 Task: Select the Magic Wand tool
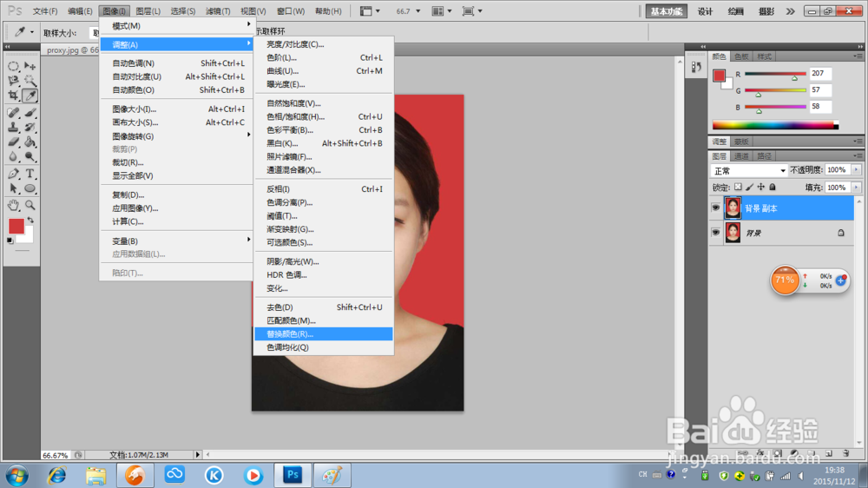[30, 81]
